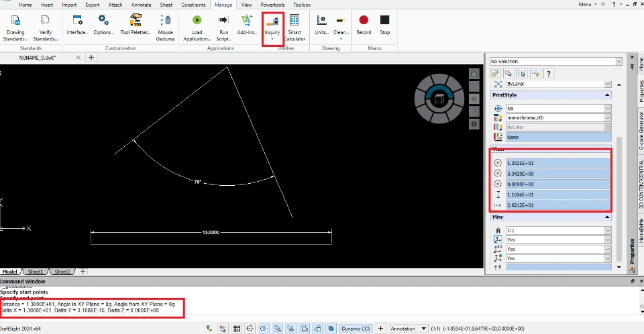Expand the Inquiry dropdown arrow

tap(272, 40)
